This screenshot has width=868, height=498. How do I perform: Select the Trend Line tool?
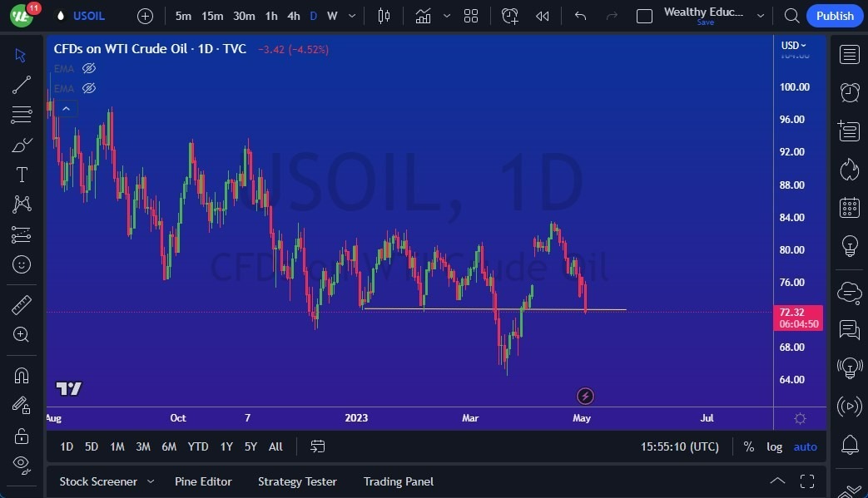point(22,85)
